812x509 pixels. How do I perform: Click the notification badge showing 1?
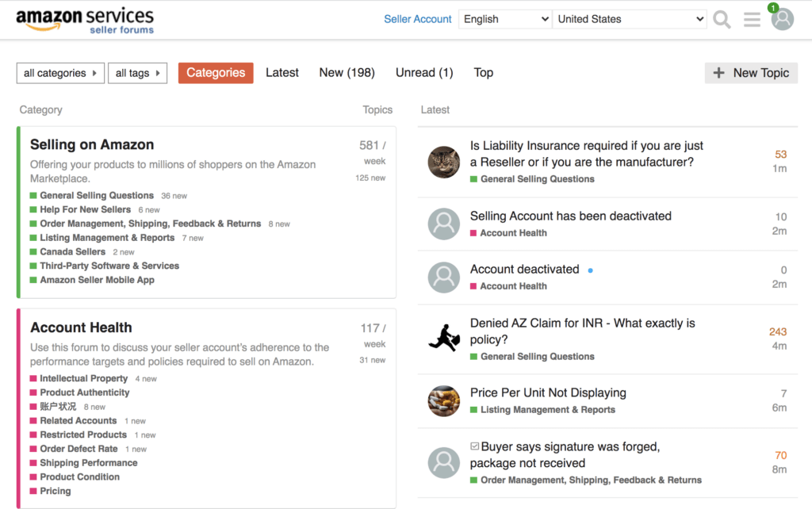[773, 8]
